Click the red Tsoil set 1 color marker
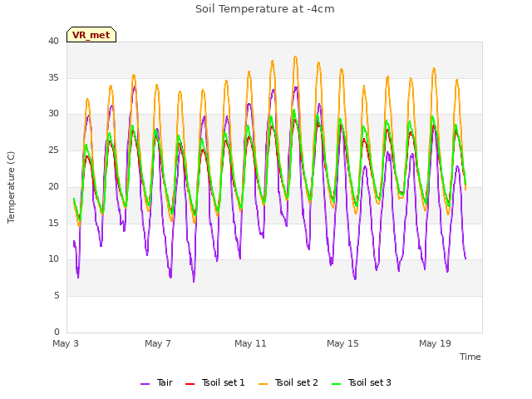The width and height of the screenshot is (532, 399). coord(190,384)
